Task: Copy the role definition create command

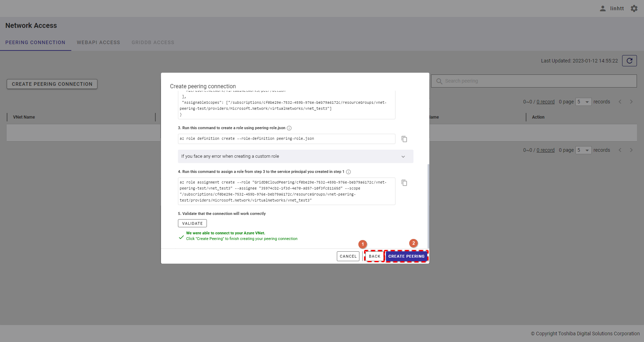Action: coord(404,139)
